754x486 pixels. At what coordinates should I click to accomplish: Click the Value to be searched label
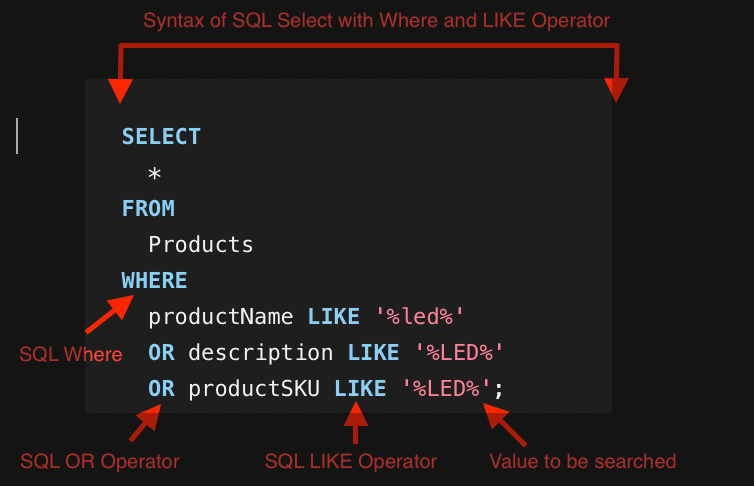click(x=583, y=461)
